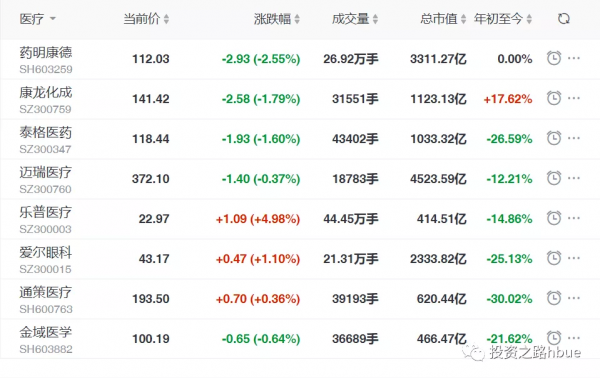Image resolution: width=600 pixels, height=378 pixels.
Task: Click price 112.03 of 药明康德
Action: pos(151,59)
